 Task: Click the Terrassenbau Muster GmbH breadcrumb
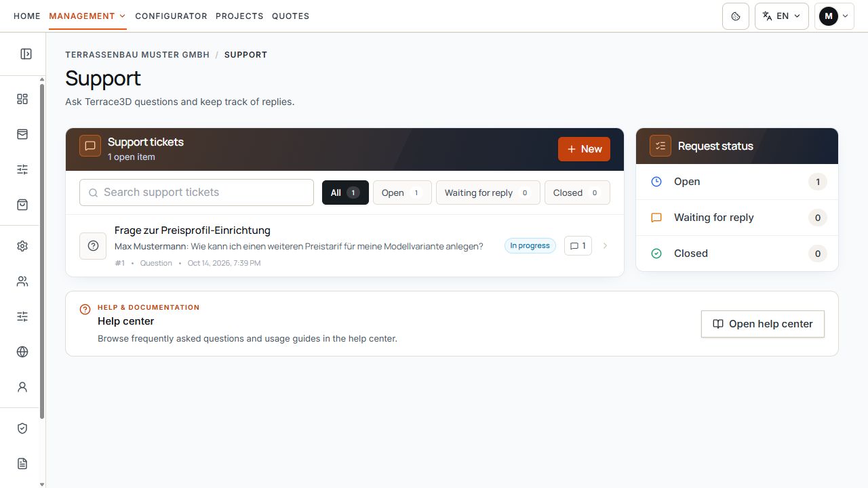138,55
